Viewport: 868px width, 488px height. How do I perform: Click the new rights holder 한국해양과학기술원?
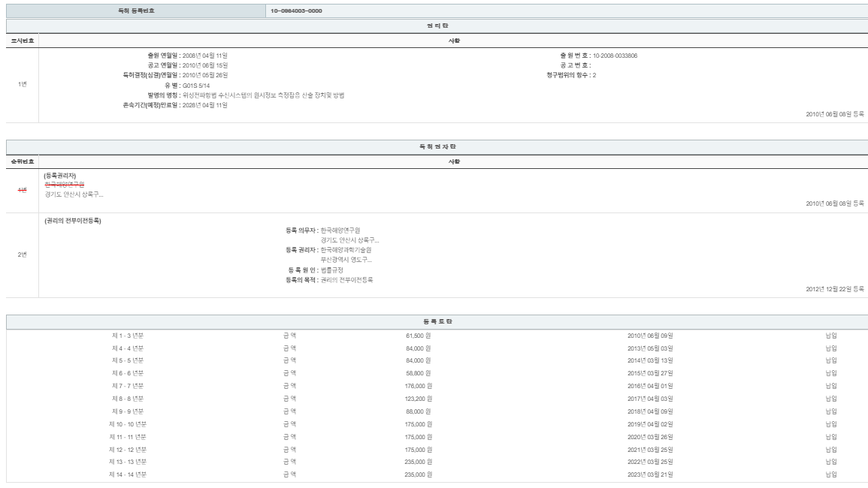coord(346,250)
